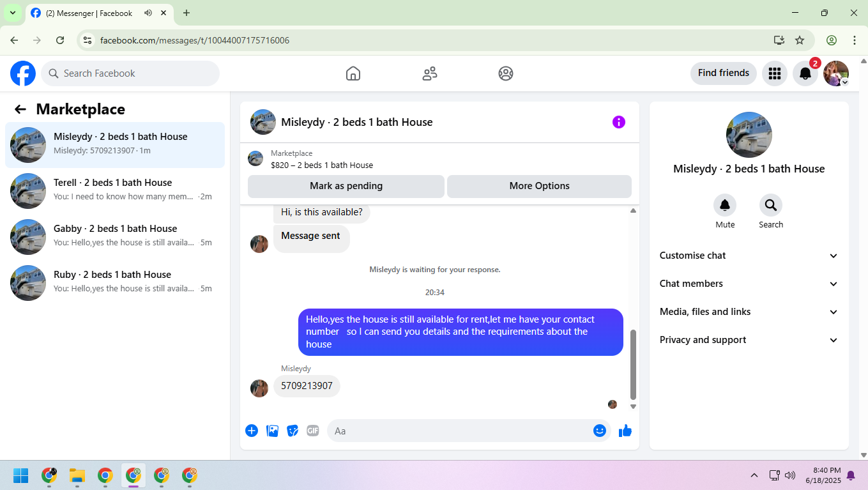Click the plus icon for more actions
This screenshot has height=490, width=868.
[252, 431]
